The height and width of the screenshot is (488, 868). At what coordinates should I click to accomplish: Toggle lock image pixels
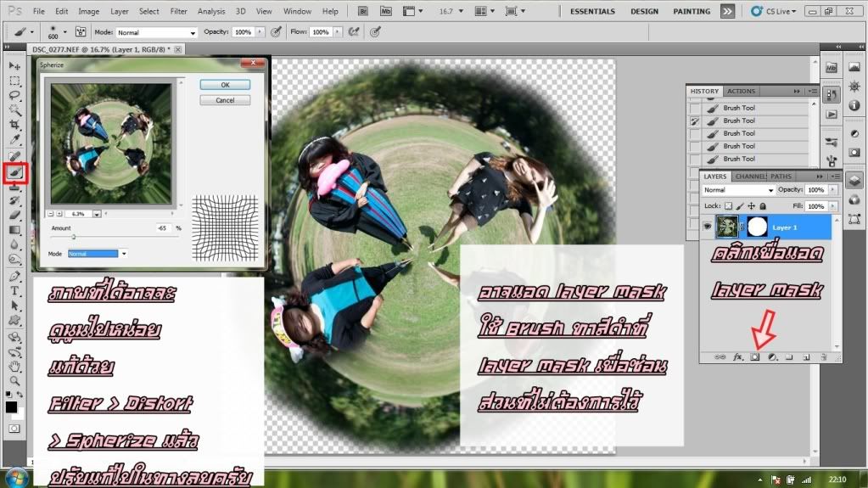coord(740,206)
